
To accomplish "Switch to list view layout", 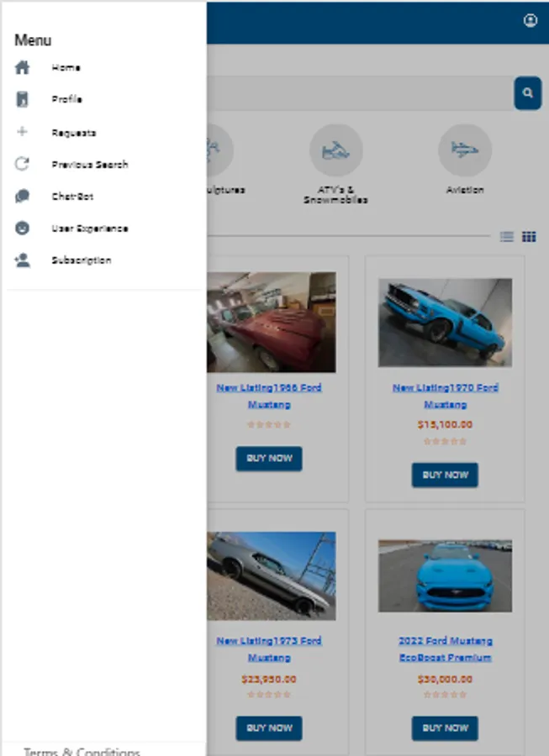I will click(x=507, y=236).
